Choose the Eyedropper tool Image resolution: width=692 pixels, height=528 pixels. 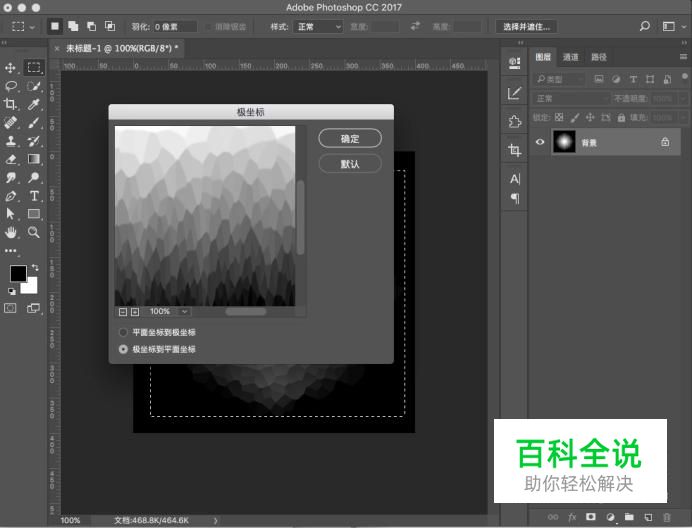34,104
